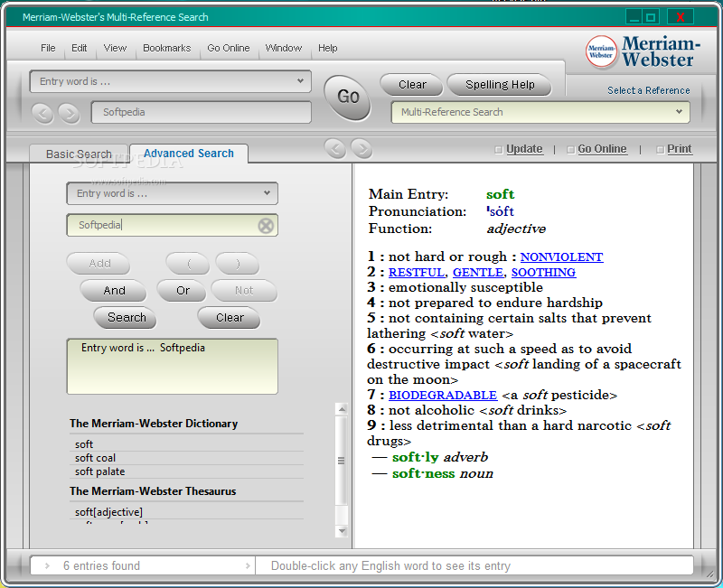Click the top Clear button
This screenshot has width=723, height=588.
tap(412, 85)
